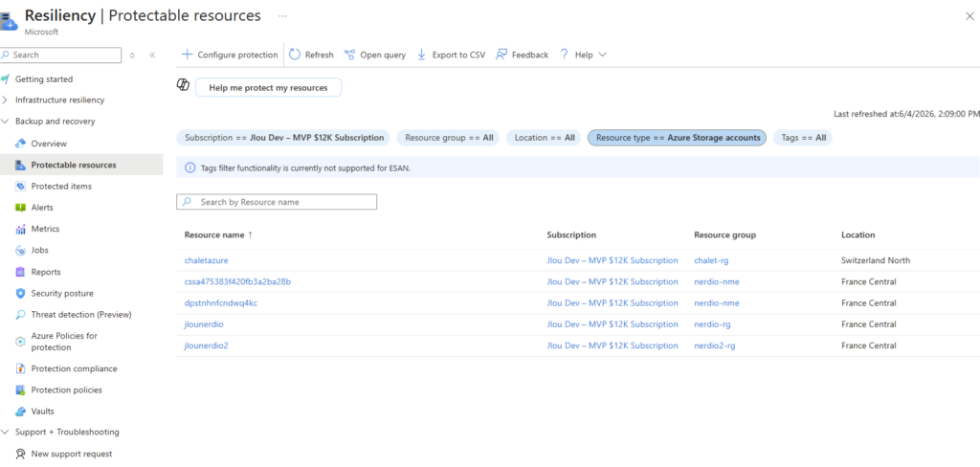Open the ellipsis more options in title
Screen dimensions: 980x467
click(282, 16)
